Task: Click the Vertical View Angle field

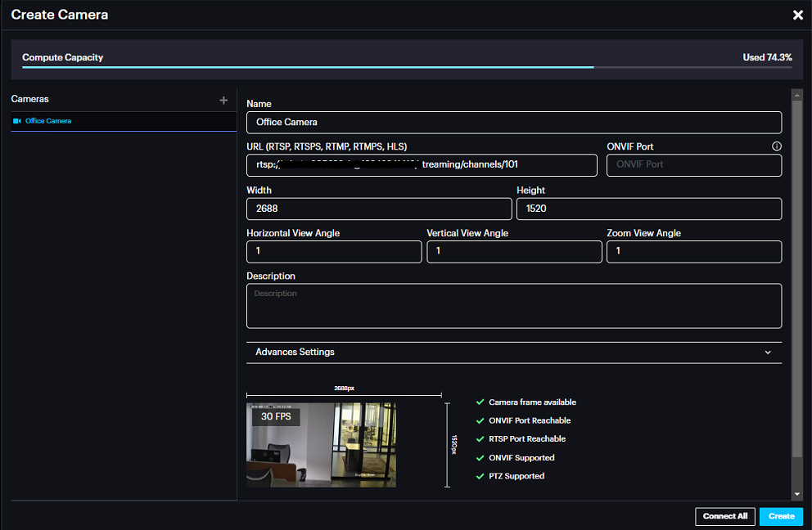Action: click(x=514, y=252)
